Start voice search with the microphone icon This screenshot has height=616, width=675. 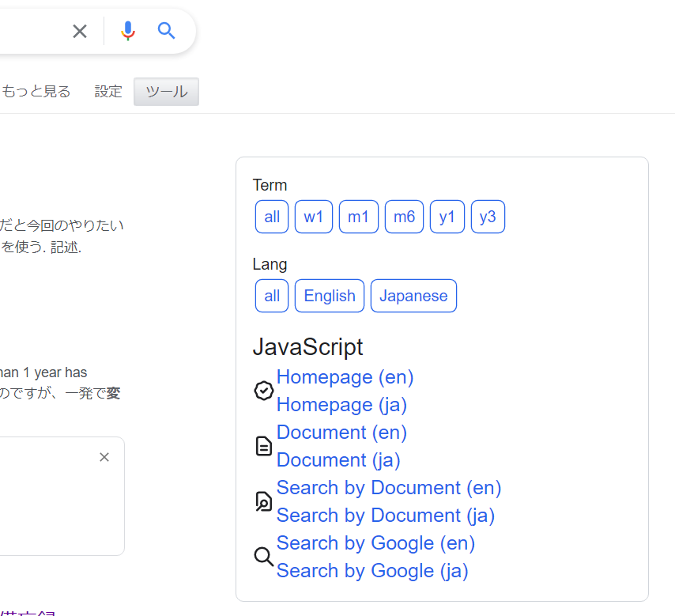(x=128, y=31)
